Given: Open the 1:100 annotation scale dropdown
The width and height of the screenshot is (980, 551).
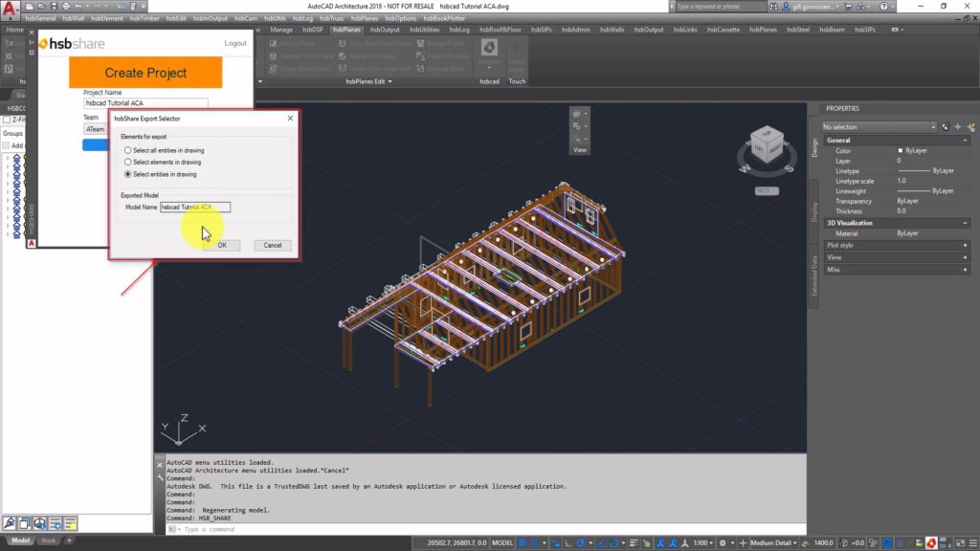Looking at the screenshot, I should tap(703, 543).
